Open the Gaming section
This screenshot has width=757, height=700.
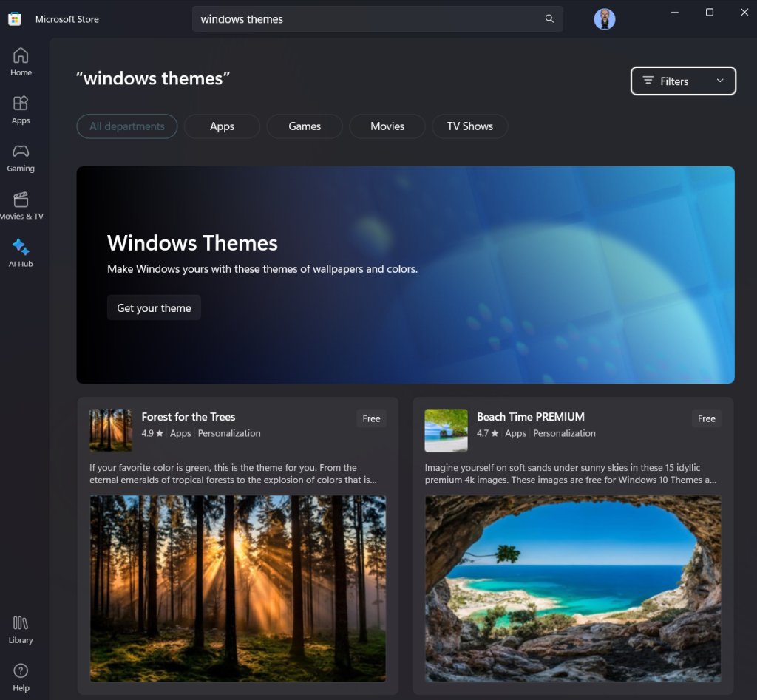pos(21,158)
